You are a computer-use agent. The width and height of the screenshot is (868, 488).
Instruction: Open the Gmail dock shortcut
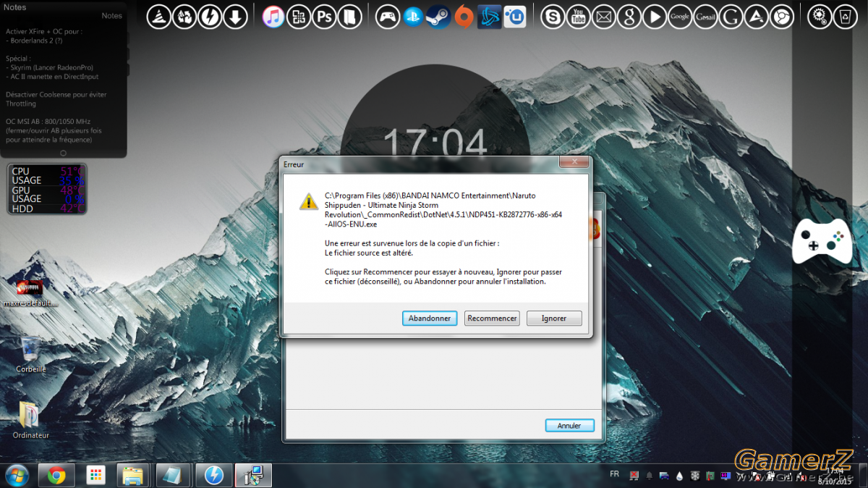705,17
